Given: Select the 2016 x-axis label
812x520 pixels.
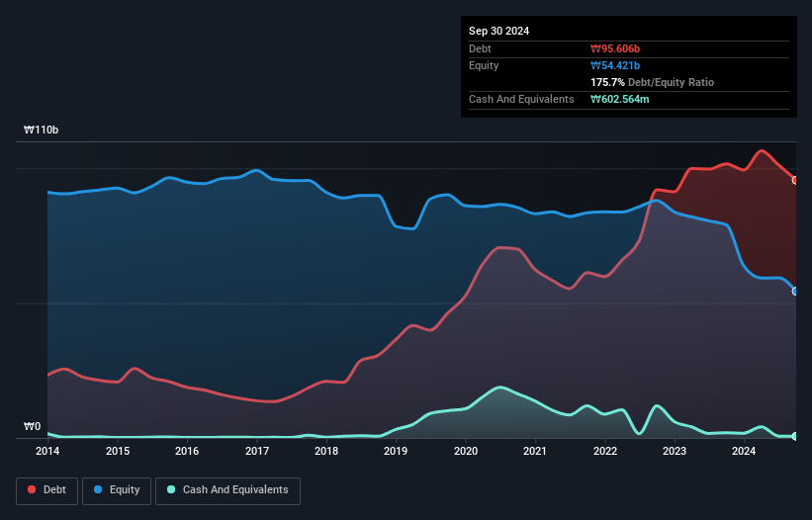Looking at the screenshot, I should point(187,451).
